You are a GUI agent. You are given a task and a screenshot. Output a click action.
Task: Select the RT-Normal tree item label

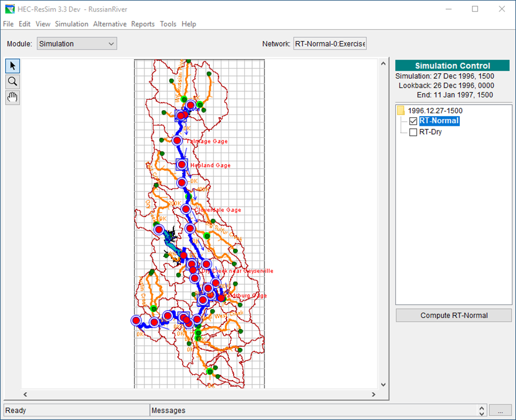click(439, 121)
